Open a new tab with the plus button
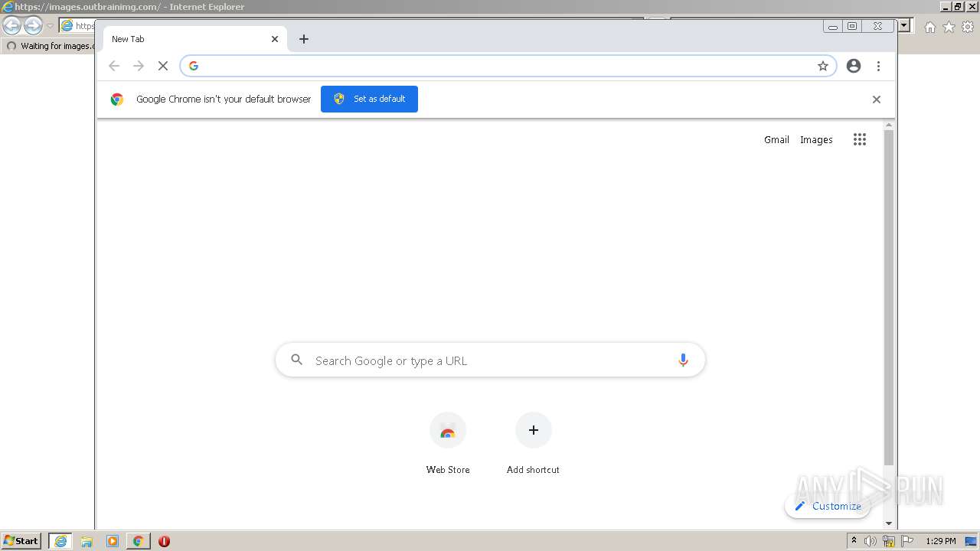 (x=304, y=39)
